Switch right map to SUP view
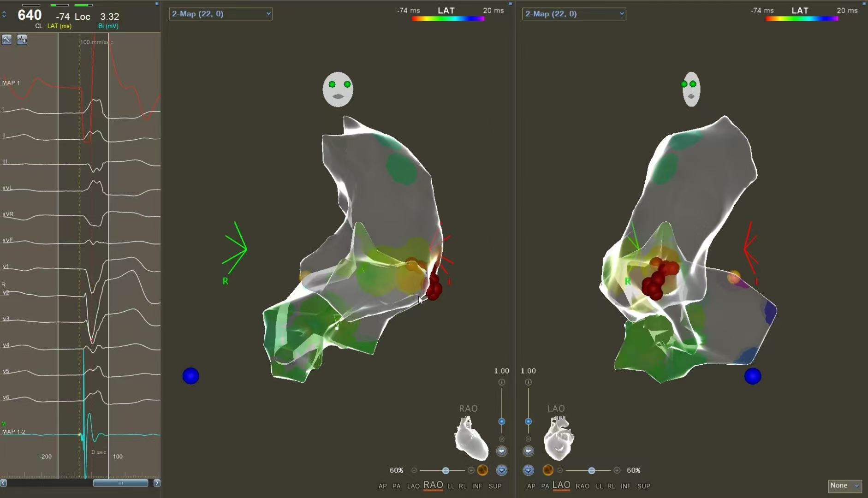 click(x=643, y=486)
